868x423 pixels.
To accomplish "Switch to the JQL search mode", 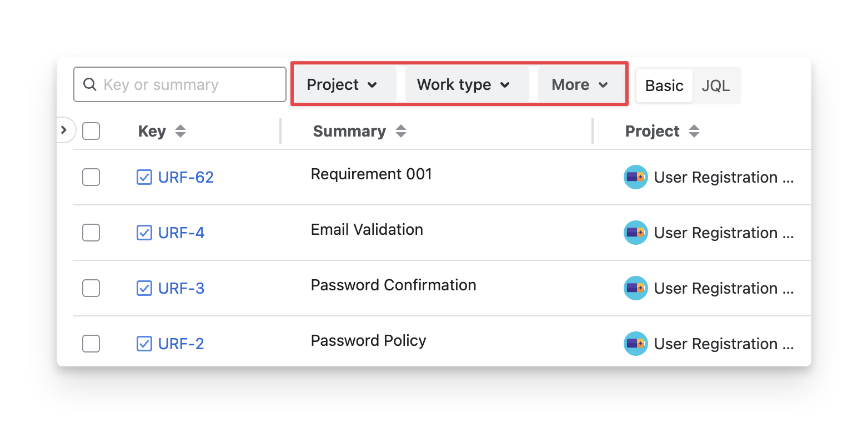I will click(715, 86).
